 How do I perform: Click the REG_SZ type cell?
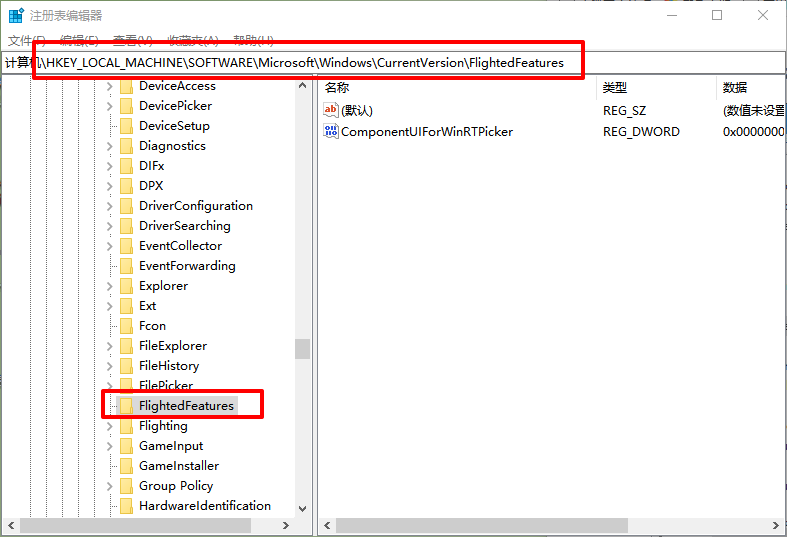(624, 110)
